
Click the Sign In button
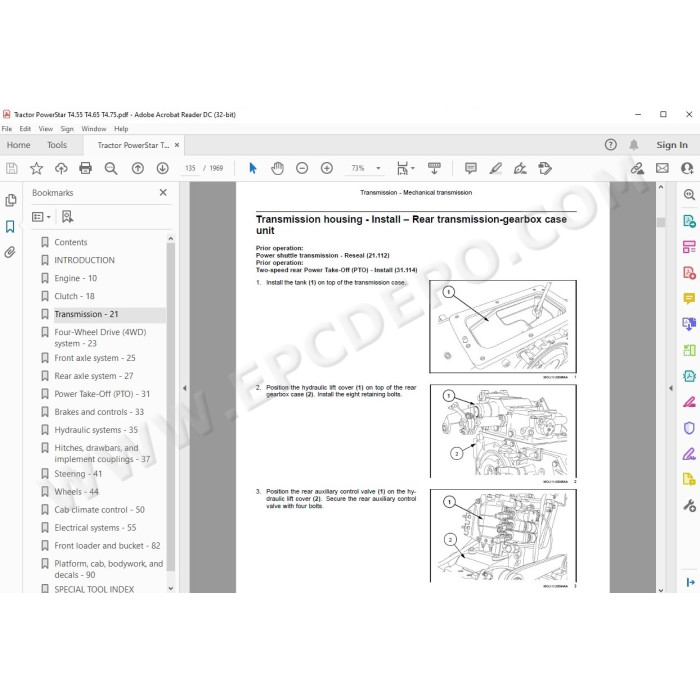(672, 145)
